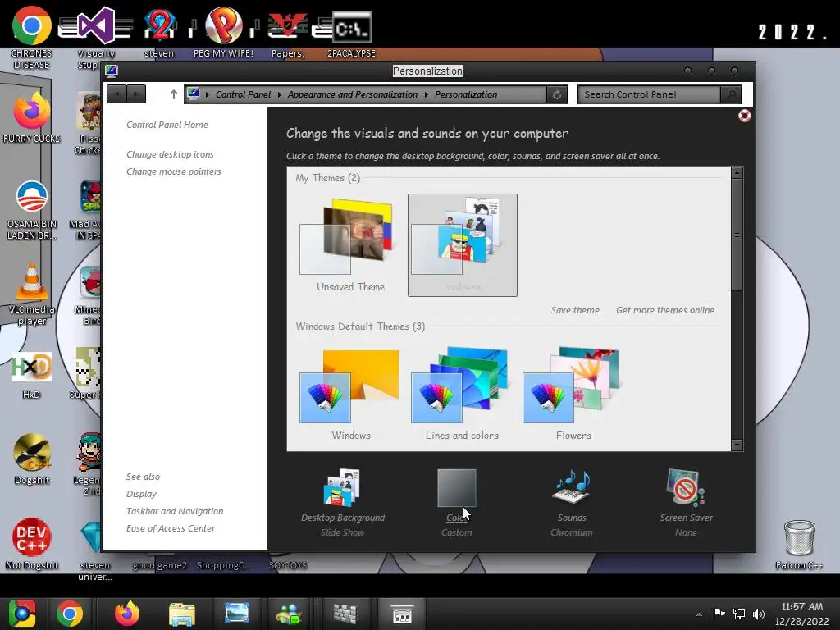Click the search magnifier icon
Viewport: 840px width, 630px height.
tap(731, 94)
